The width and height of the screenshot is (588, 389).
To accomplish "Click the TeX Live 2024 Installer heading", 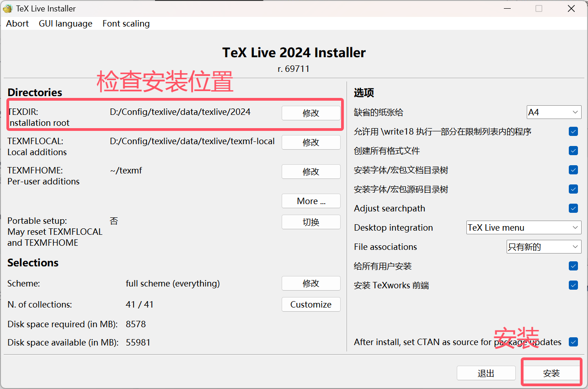I will pos(294,53).
